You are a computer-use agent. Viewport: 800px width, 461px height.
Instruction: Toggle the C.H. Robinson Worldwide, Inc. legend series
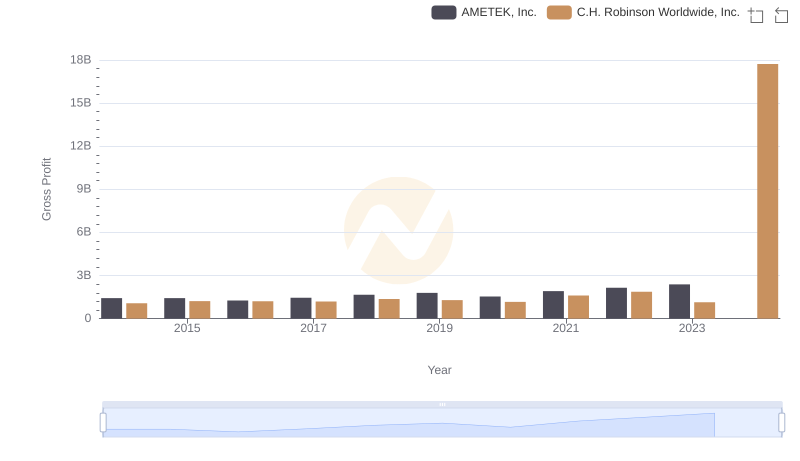click(643, 12)
